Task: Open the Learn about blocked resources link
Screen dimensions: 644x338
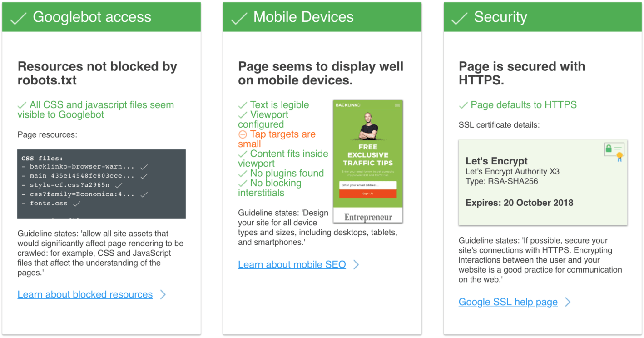Action: click(x=85, y=295)
